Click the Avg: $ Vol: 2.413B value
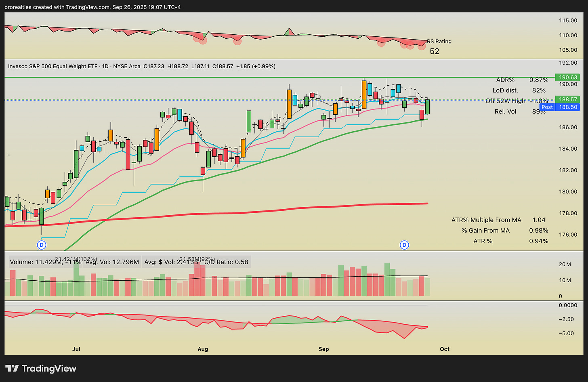This screenshot has height=382, width=588. [x=171, y=262]
